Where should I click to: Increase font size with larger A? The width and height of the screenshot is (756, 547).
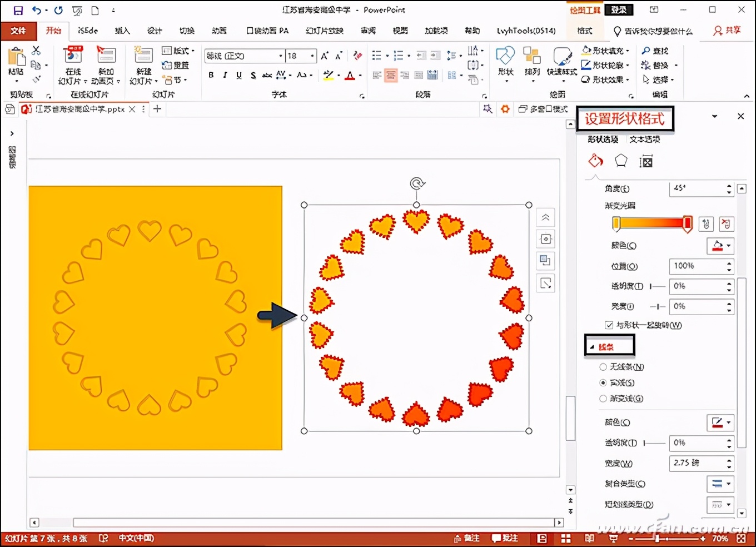[x=325, y=56]
